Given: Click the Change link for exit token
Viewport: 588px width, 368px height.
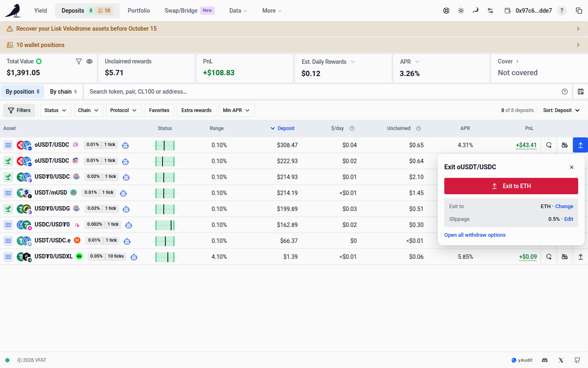Looking at the screenshot, I should (x=564, y=206).
